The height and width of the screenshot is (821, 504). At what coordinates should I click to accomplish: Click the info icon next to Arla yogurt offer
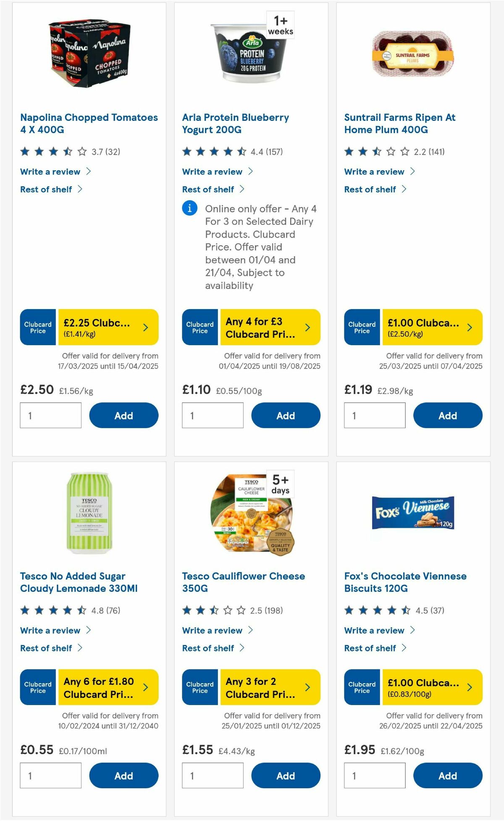click(190, 208)
